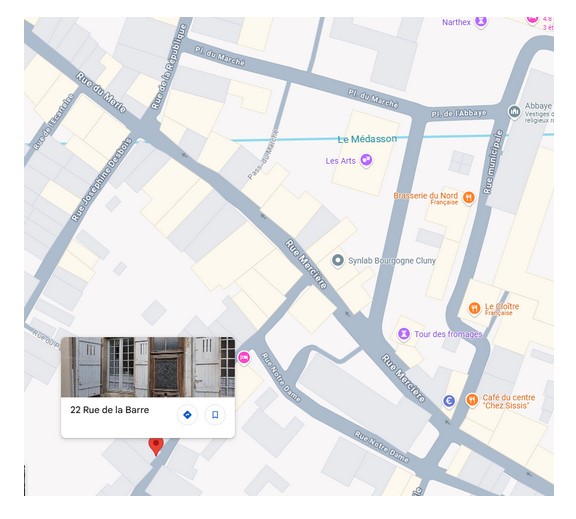This screenshot has height=519, width=576.
Task: Open the Tour des fromages marker icon
Action: 404,334
